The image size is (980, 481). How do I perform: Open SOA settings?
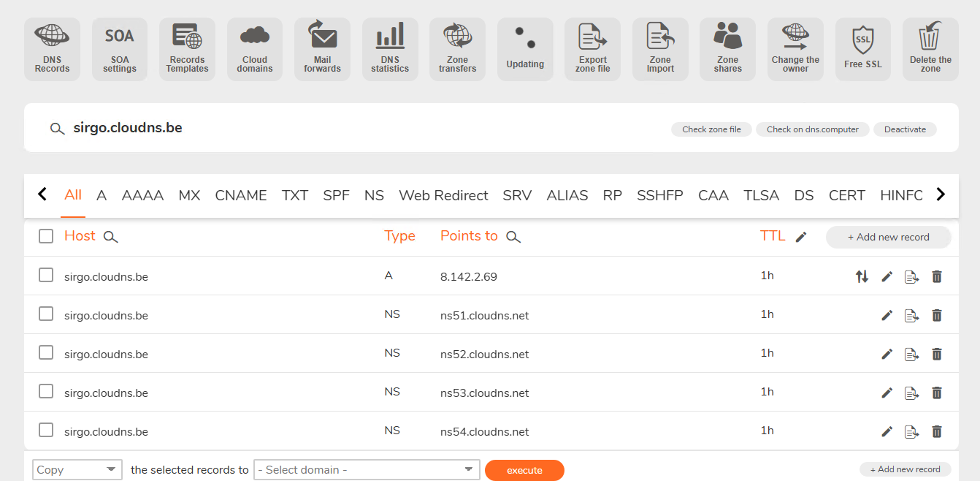tap(120, 49)
